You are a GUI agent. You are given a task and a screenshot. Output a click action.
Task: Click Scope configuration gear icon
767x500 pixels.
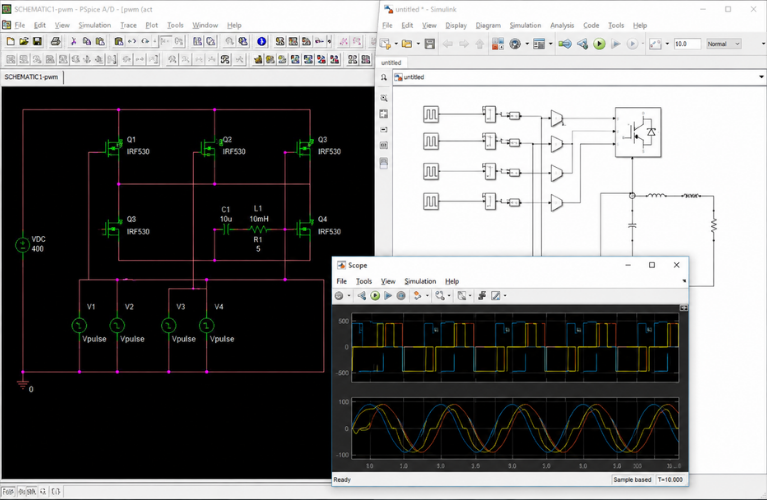coord(339,295)
